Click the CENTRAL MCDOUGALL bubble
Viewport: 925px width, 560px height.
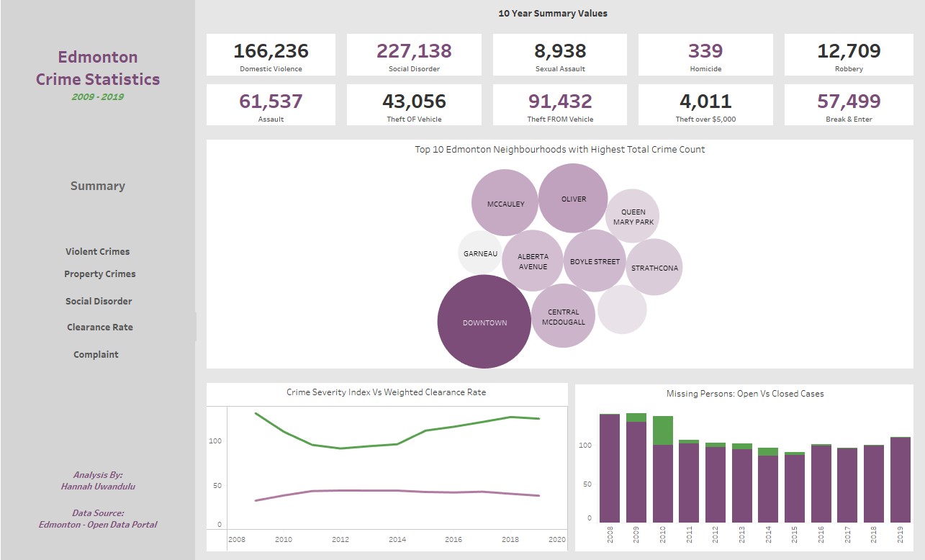point(563,317)
